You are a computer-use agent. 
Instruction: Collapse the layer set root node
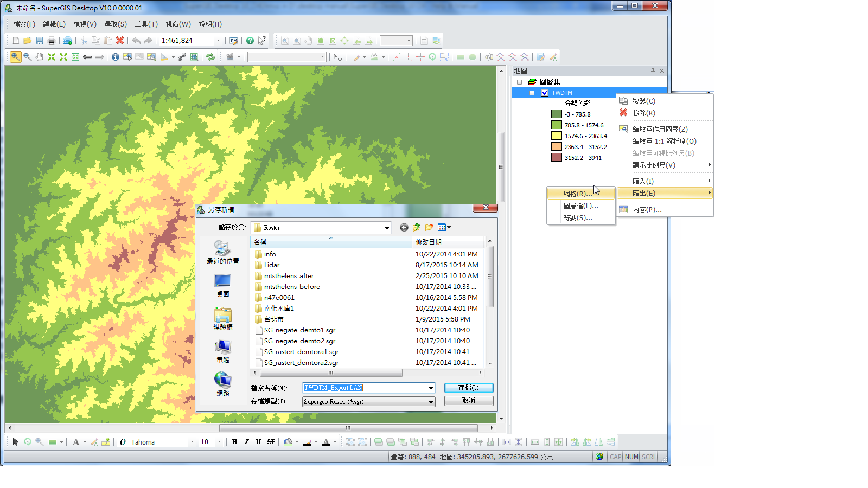coord(519,82)
